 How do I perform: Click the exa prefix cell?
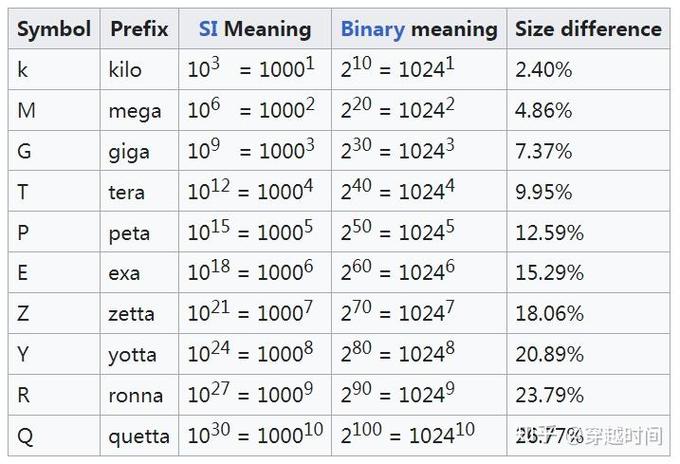tap(139, 272)
